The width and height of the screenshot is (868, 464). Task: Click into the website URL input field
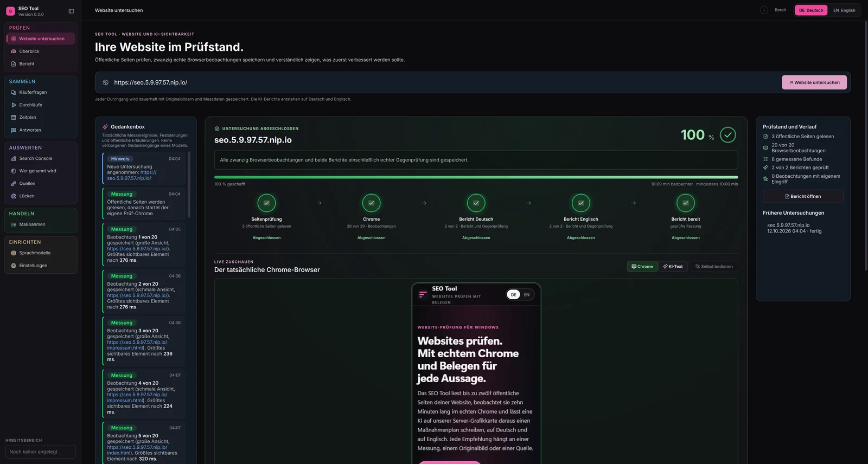click(445, 82)
